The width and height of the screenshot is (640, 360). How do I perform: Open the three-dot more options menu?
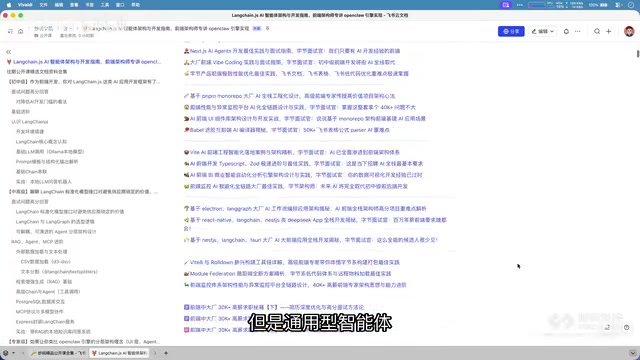coord(578,31)
